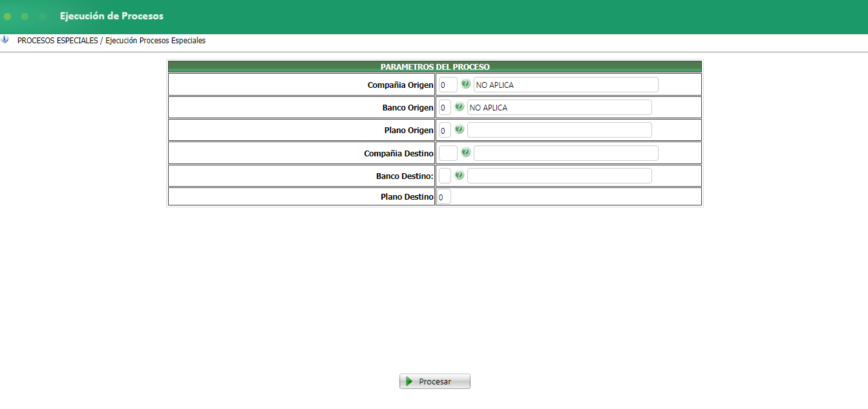
Task: Click the Procesar button
Action: [x=435, y=381]
